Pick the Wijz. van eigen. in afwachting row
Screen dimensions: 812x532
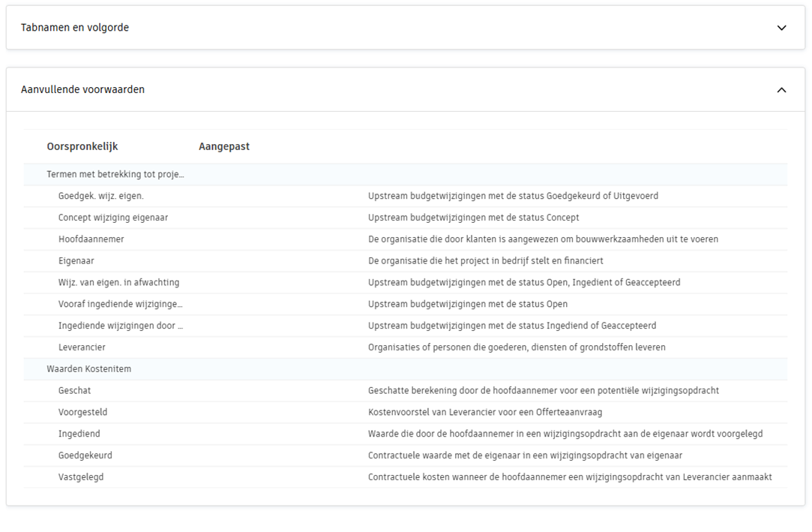(118, 283)
